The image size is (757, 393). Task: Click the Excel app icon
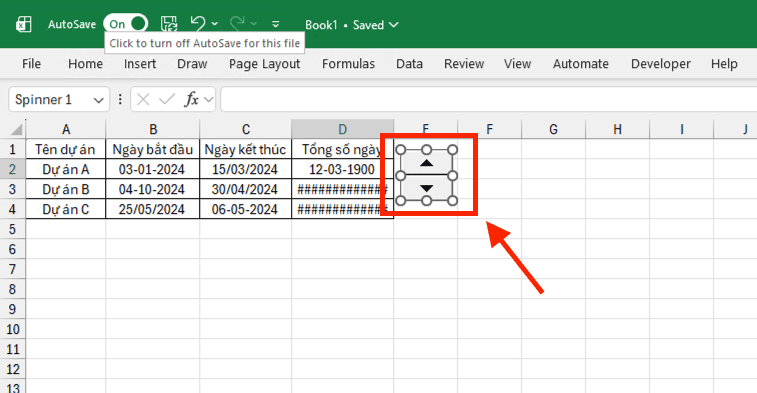(x=24, y=24)
